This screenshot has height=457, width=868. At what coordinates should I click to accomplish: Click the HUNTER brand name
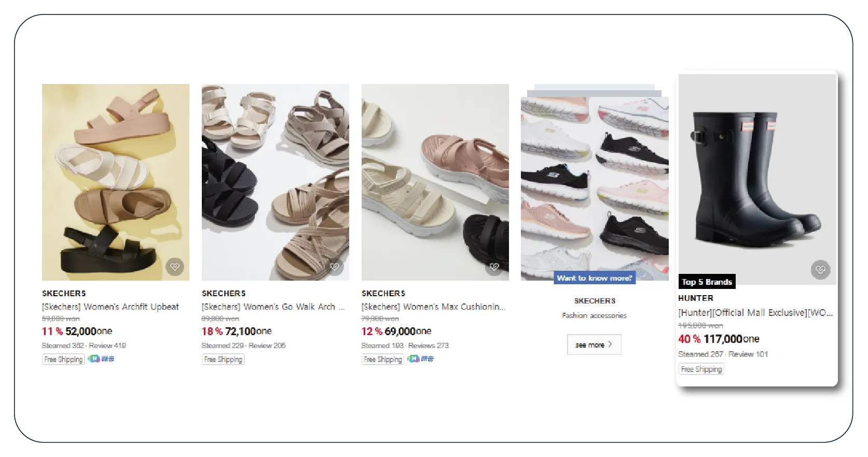click(695, 298)
